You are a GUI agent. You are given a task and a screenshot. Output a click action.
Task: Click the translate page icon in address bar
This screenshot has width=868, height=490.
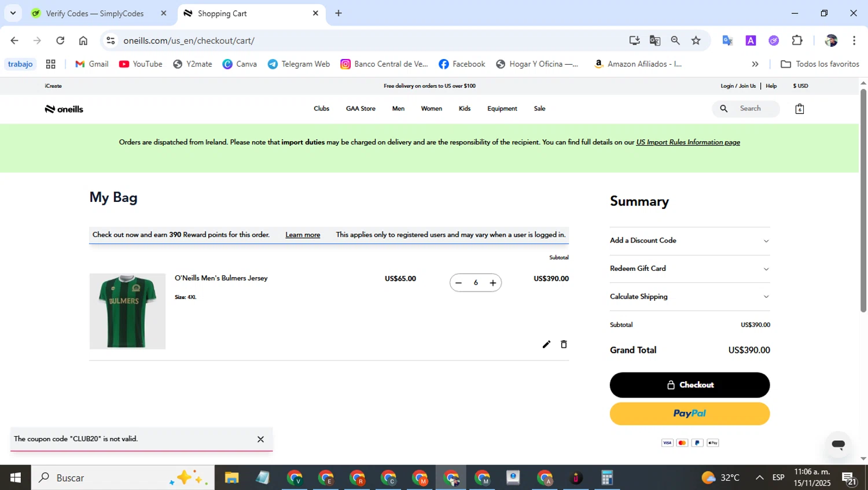[655, 40]
